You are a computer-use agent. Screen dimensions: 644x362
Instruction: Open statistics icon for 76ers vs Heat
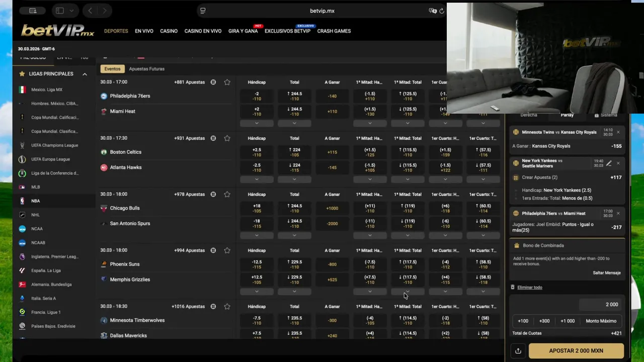(213, 82)
